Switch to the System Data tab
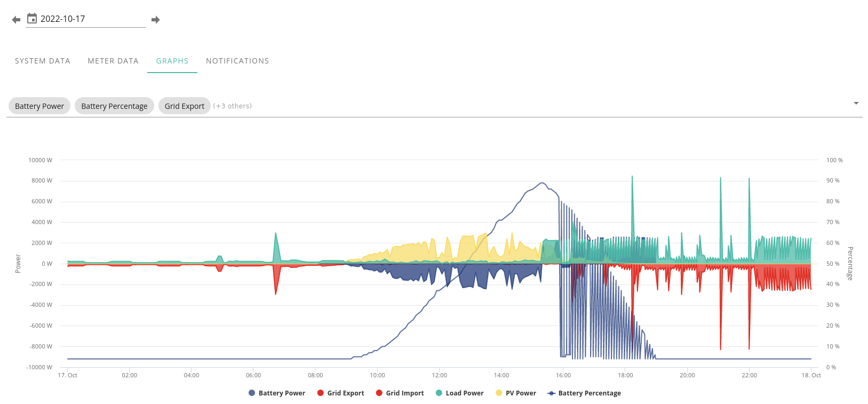This screenshot has height=404, width=868. [43, 61]
